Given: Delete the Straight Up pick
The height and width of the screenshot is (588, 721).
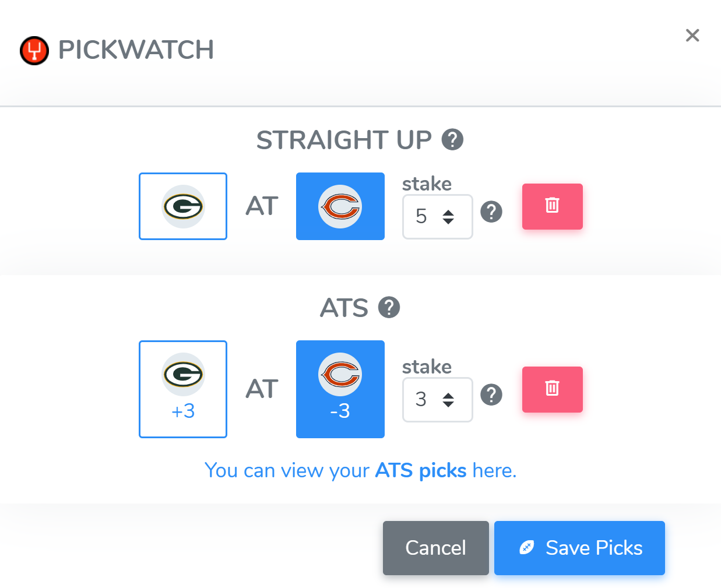Looking at the screenshot, I should [552, 206].
